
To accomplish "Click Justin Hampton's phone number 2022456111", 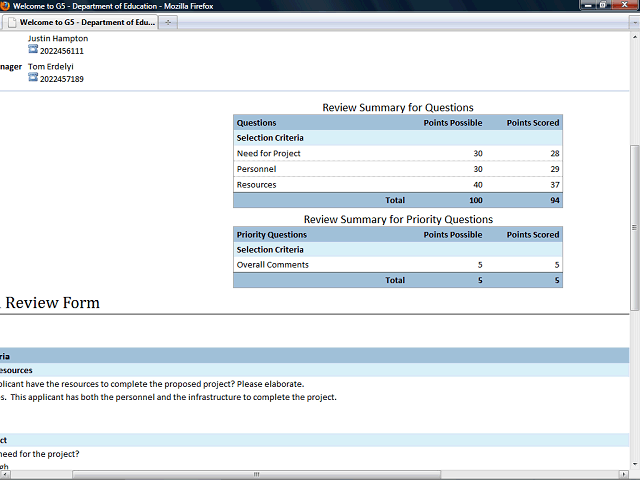I will point(62,51).
